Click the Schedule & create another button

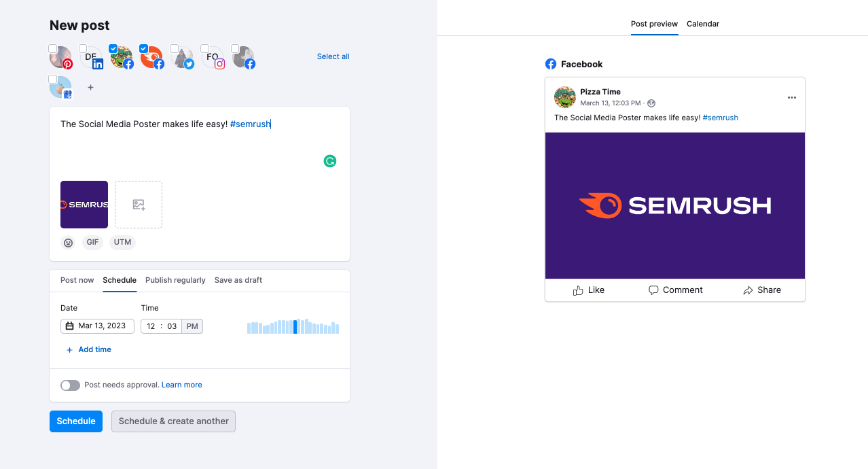(173, 421)
